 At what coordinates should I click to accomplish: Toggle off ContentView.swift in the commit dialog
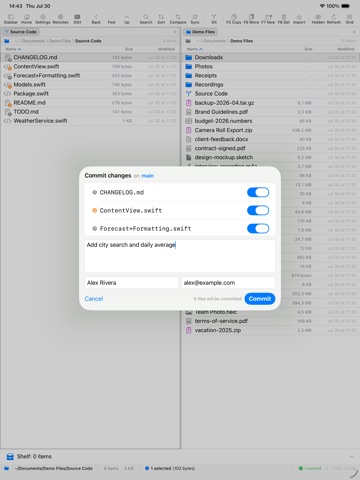pyautogui.click(x=258, y=210)
